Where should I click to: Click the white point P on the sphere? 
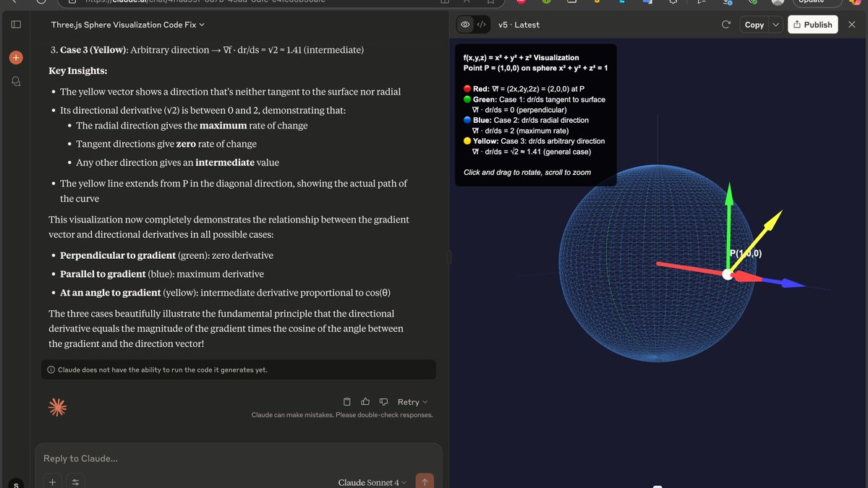728,274
